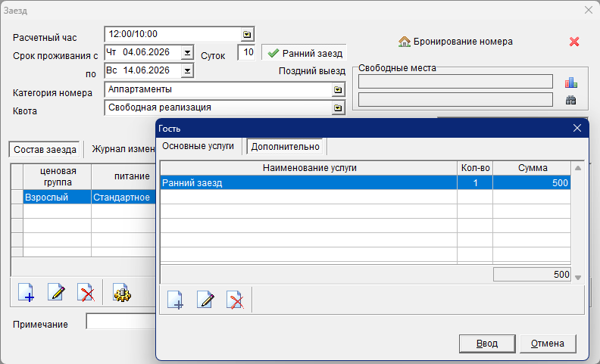The width and height of the screenshot is (600, 364).
Task: Click the binoculars search icon
Action: pos(571,100)
